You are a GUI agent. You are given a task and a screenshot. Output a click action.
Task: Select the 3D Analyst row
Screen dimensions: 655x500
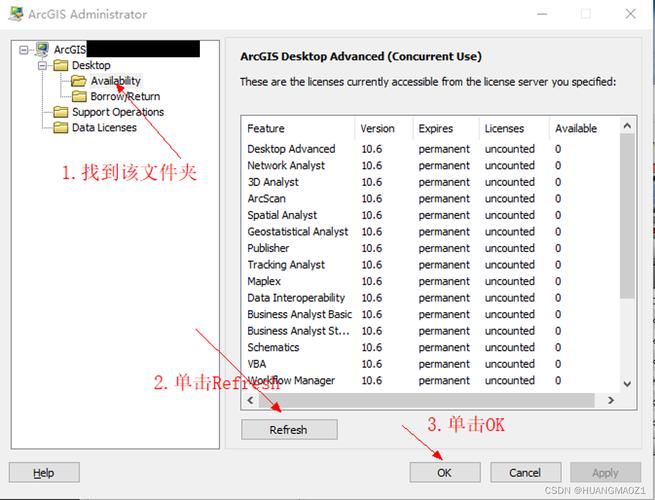click(x=431, y=182)
